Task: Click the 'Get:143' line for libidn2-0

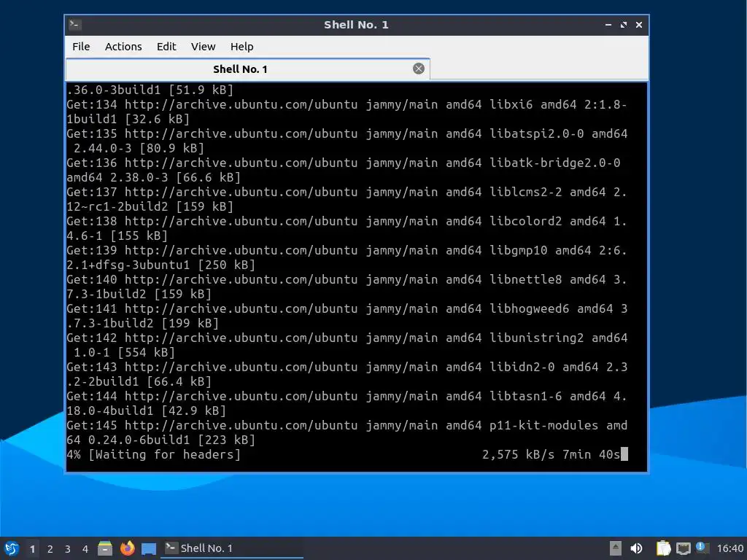Action: [347, 367]
